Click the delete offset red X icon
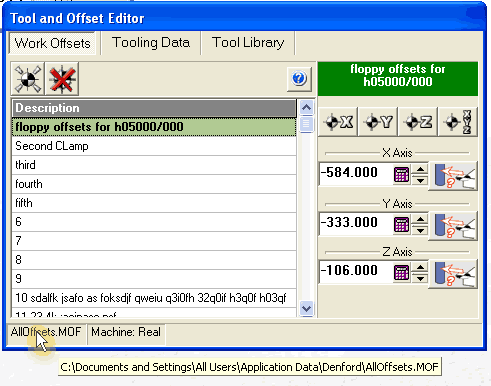 62,79
